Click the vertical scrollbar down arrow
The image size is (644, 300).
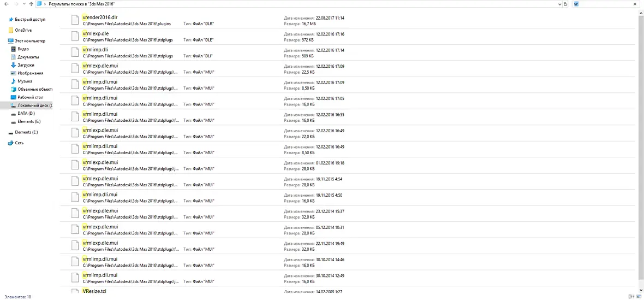pos(641,290)
